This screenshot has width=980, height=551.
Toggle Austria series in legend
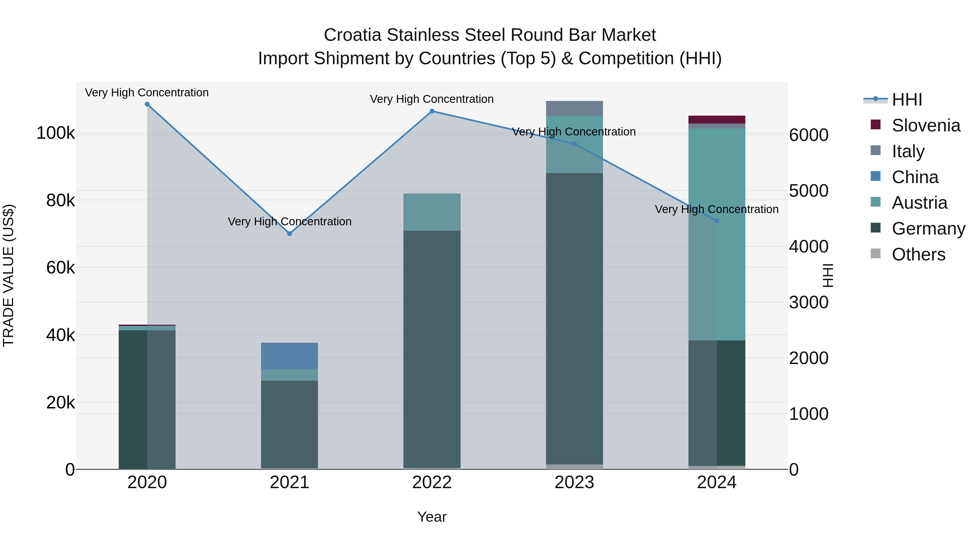click(909, 203)
